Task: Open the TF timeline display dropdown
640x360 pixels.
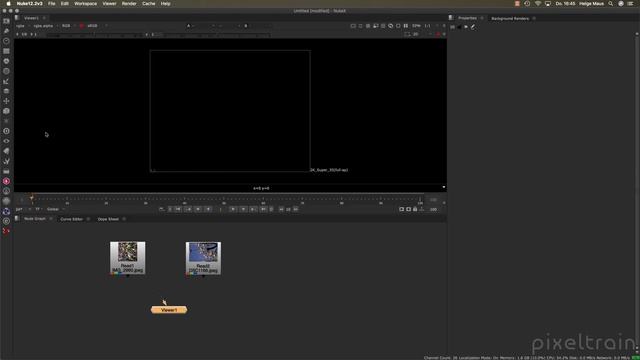Action: coord(38,209)
